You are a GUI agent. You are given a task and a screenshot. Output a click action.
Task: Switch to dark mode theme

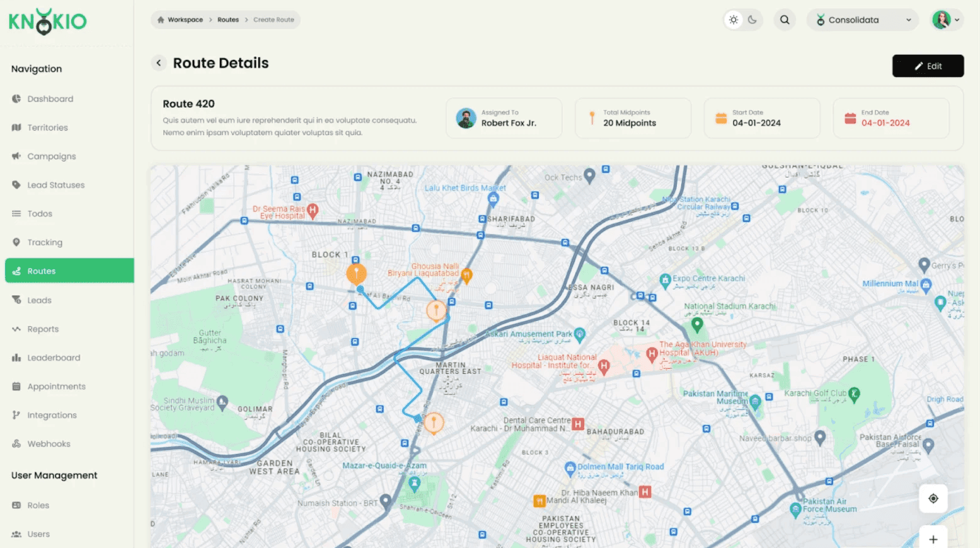[751, 20]
